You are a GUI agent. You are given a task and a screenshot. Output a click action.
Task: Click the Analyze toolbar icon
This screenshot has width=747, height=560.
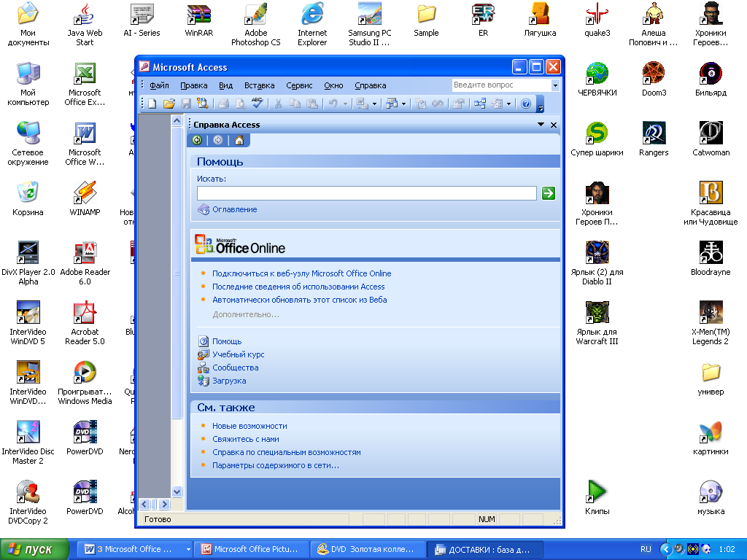(x=392, y=104)
